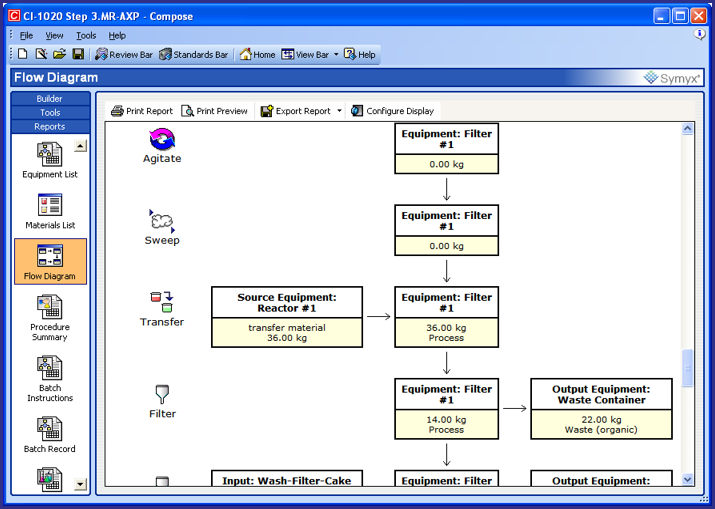Open the Tools menu
Viewport: 715px width, 509px height.
click(86, 35)
